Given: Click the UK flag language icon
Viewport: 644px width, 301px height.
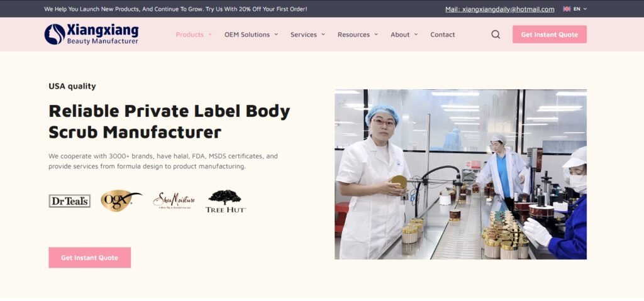Looking at the screenshot, I should pyautogui.click(x=567, y=9).
